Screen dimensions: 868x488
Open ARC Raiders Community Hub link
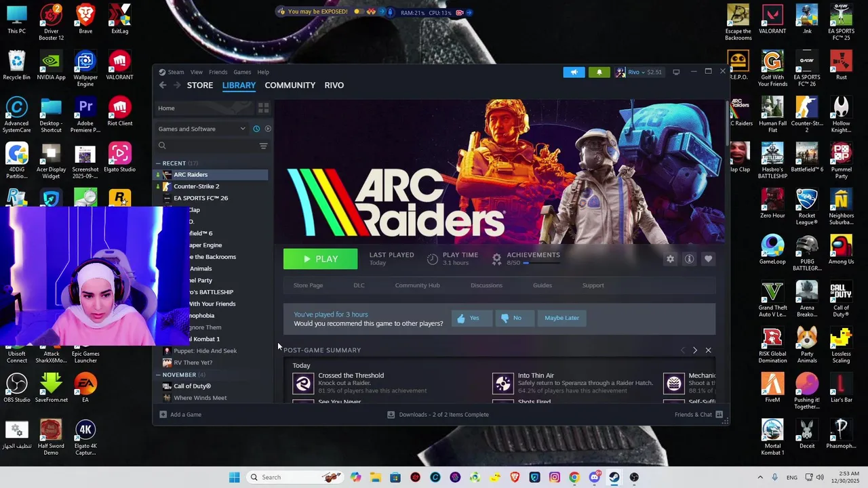tap(417, 285)
